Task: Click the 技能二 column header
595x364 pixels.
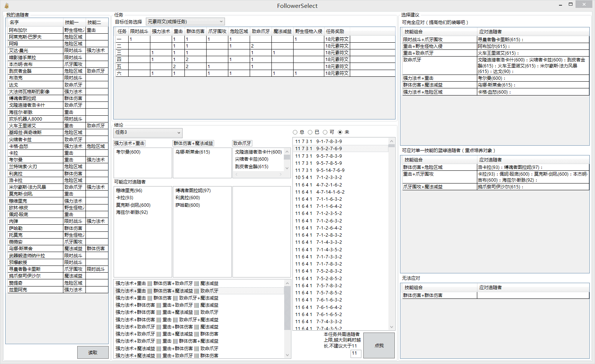Action: (x=97, y=22)
